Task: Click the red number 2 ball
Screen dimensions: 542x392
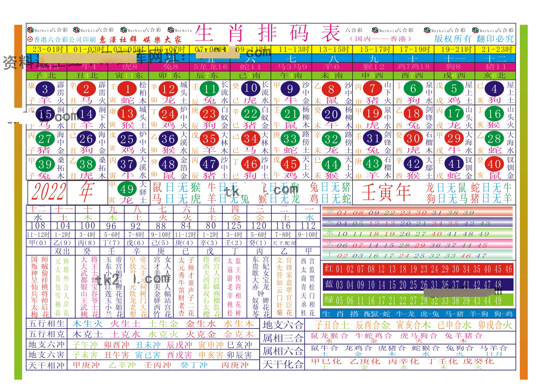Action: 86,89
